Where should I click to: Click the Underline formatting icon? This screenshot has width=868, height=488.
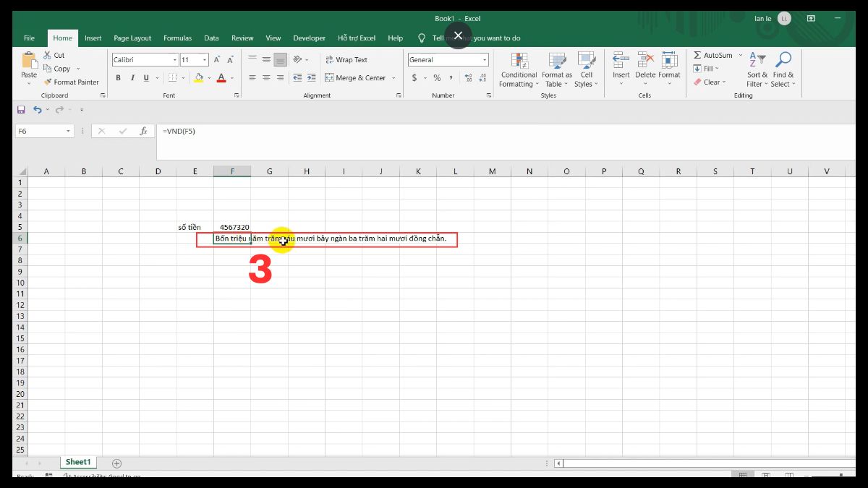click(x=146, y=77)
